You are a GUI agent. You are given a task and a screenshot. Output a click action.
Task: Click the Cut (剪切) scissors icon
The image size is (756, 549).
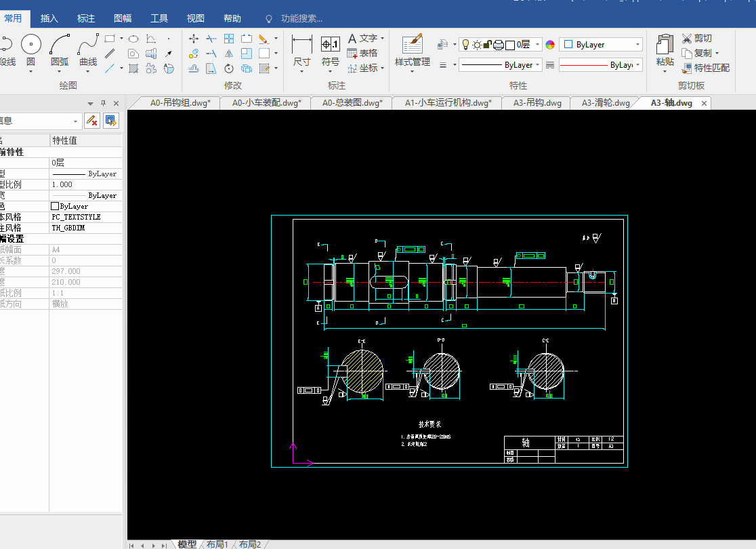[x=687, y=39]
